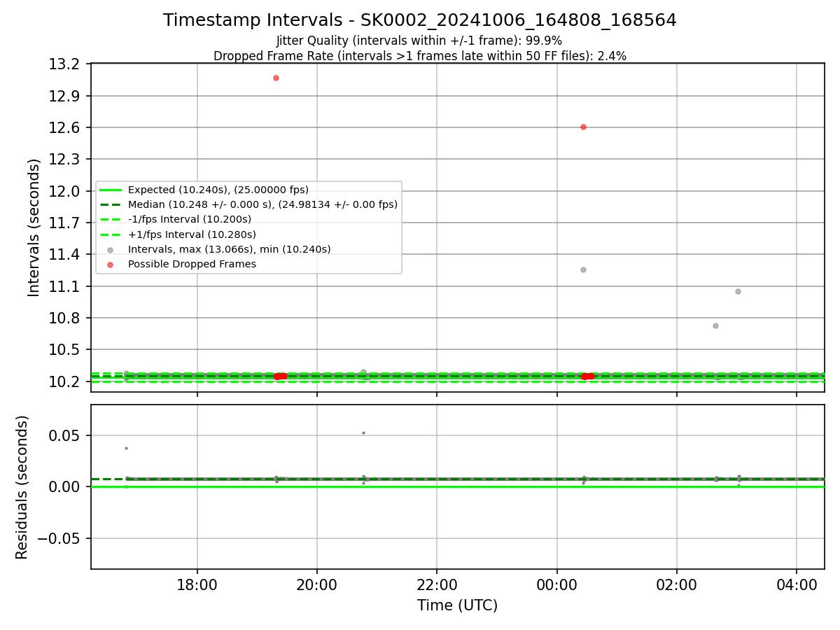The image size is (840, 630).
Task: Click the red cluster on baseline near 19:20
Action: [x=280, y=377]
